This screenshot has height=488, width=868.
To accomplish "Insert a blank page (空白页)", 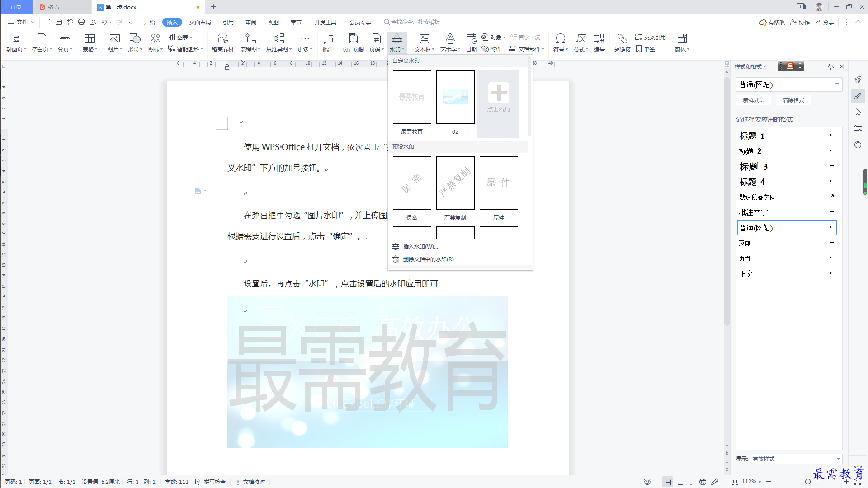I will (42, 43).
